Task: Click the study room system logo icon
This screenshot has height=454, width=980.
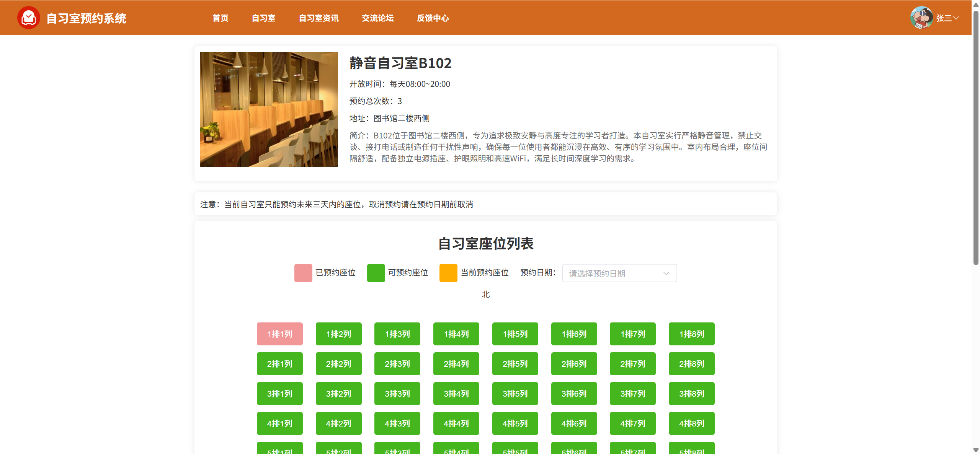Action: tap(28, 18)
